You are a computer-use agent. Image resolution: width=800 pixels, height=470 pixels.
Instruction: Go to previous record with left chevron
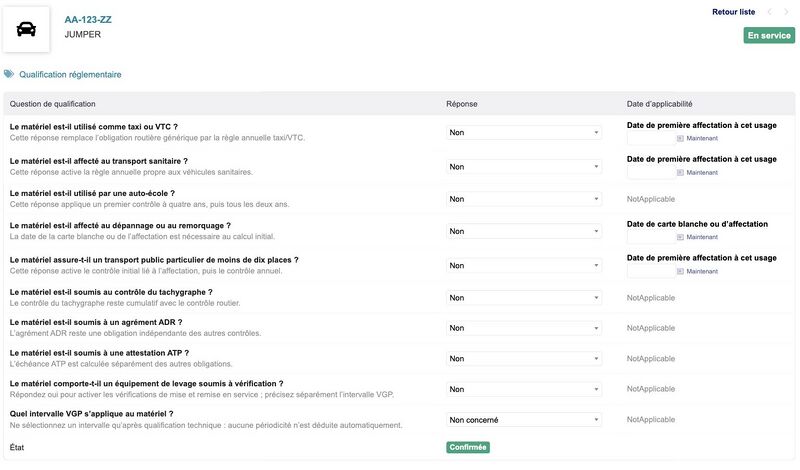[769, 12]
